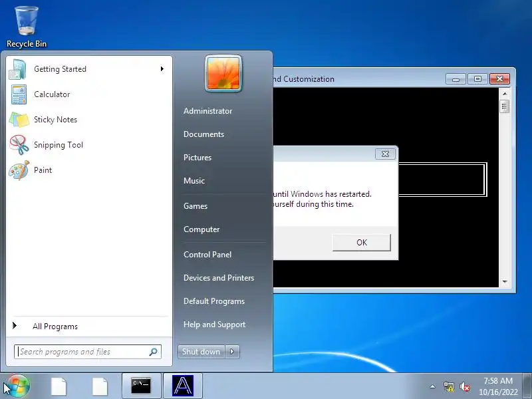Click OK in the restart dialog
This screenshot has height=399, width=532.
tap(361, 243)
